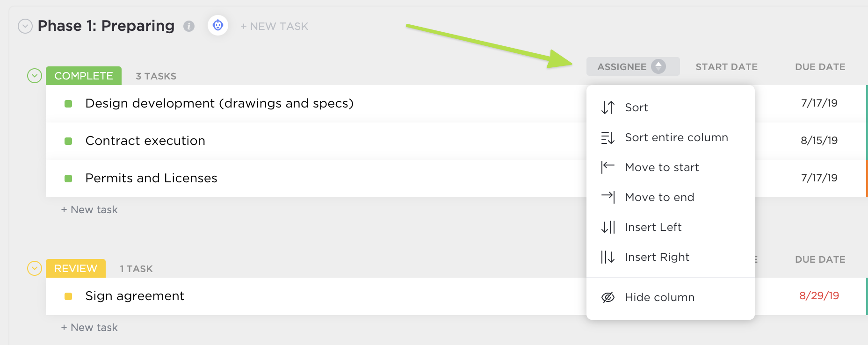Click + NEW TASK in the header
Image resolution: width=868 pixels, height=345 pixels.
tap(274, 26)
